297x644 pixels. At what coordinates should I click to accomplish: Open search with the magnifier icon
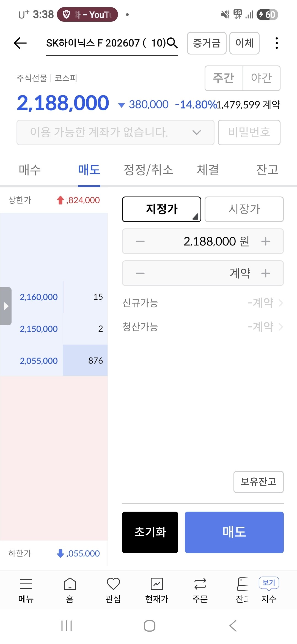coord(172,43)
